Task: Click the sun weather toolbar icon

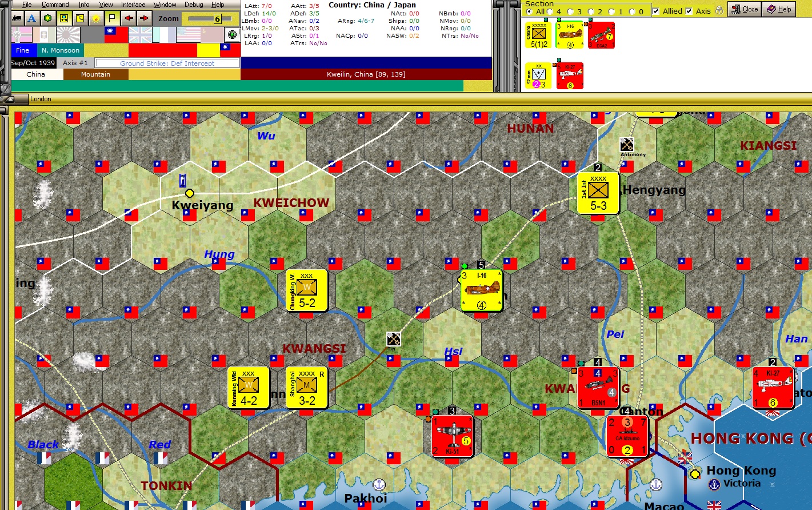Action: [x=96, y=18]
